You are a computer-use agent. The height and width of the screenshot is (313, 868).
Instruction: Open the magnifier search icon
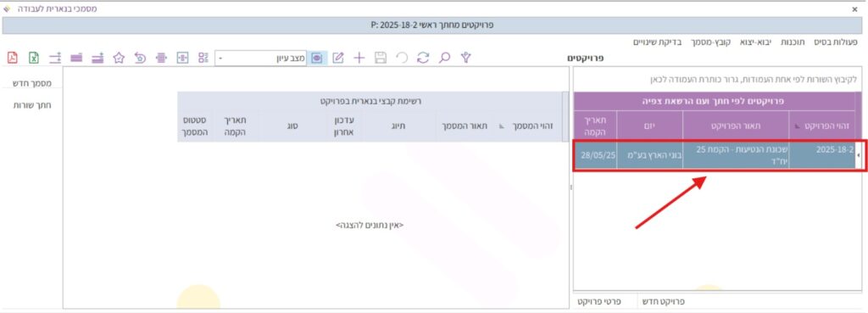click(x=444, y=58)
